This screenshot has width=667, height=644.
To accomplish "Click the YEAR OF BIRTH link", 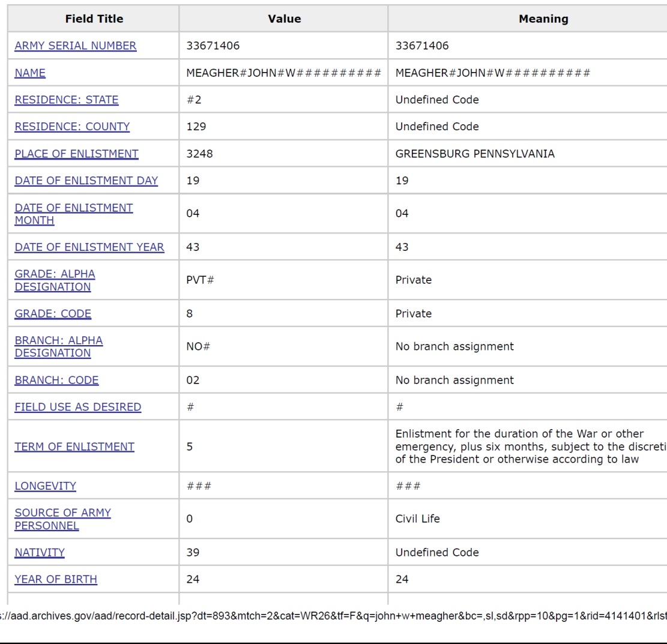I will tap(56, 579).
